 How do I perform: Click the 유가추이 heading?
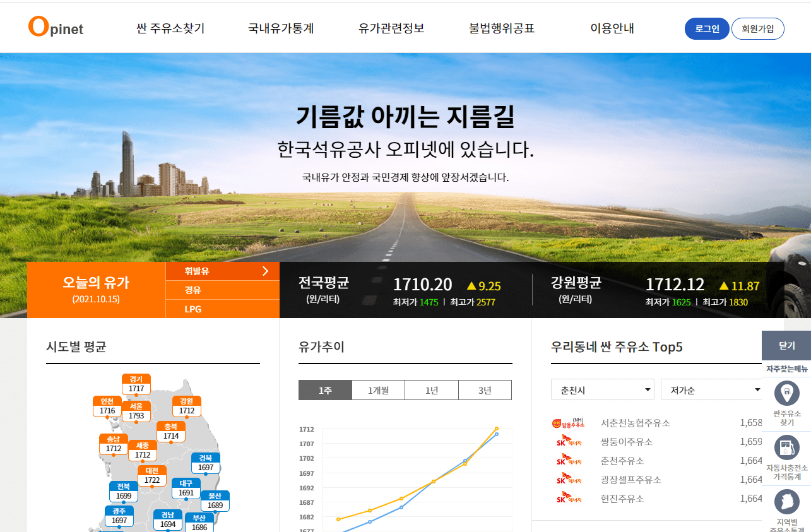tap(321, 346)
